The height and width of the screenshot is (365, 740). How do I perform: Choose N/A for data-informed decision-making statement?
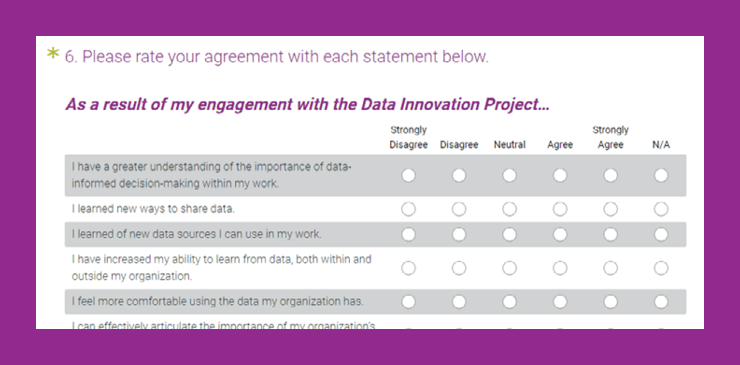[x=661, y=176]
